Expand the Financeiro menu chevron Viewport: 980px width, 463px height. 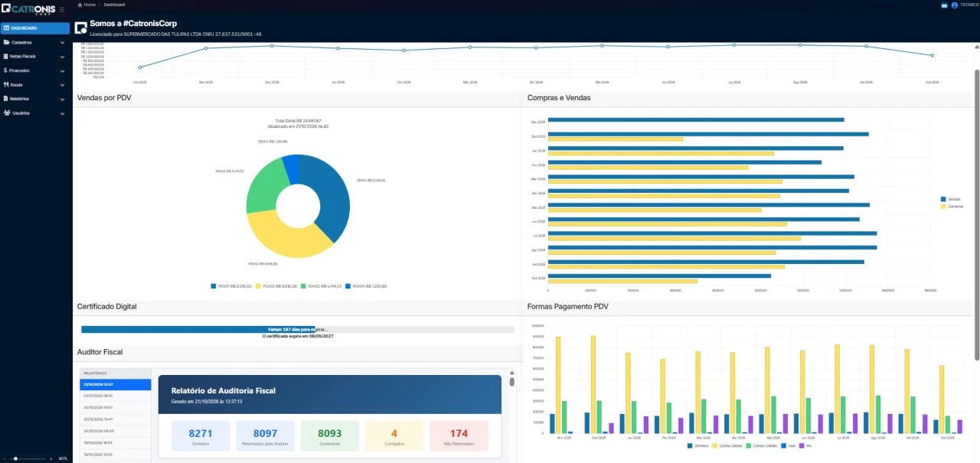pos(62,71)
